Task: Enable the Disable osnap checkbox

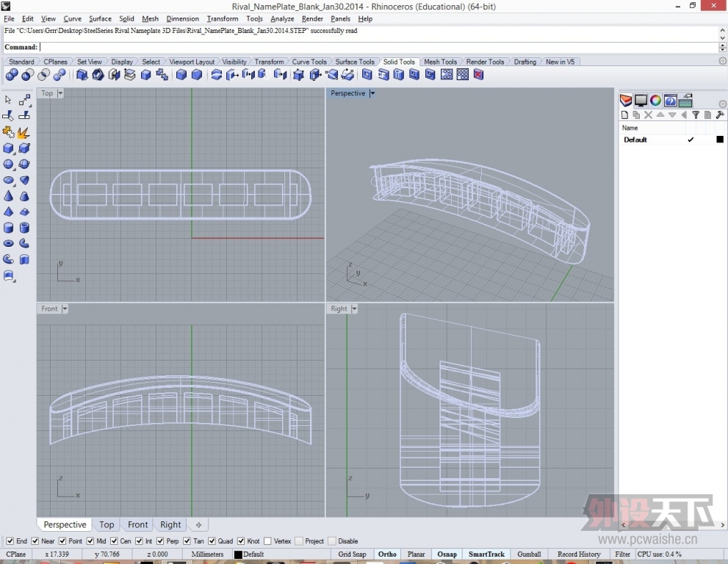Action: [332, 540]
